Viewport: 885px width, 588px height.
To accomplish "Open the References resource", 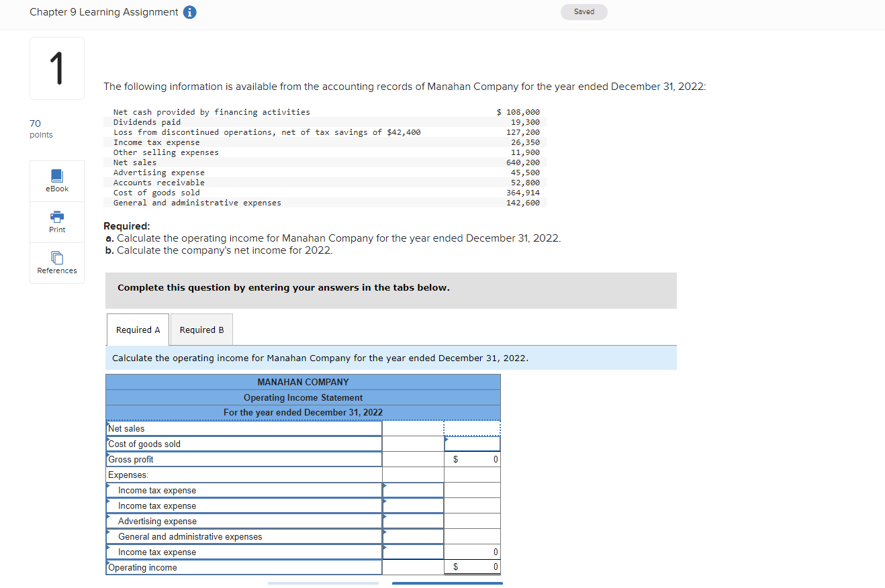I will [57, 263].
